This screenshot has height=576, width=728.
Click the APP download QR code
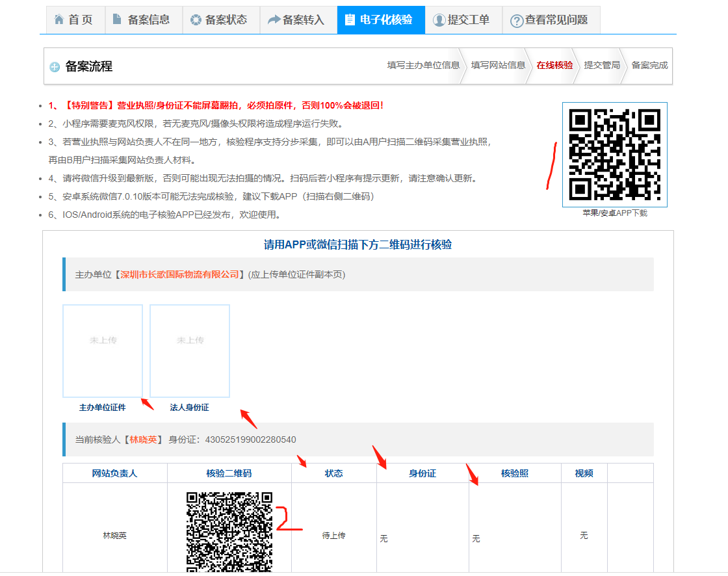coord(614,155)
